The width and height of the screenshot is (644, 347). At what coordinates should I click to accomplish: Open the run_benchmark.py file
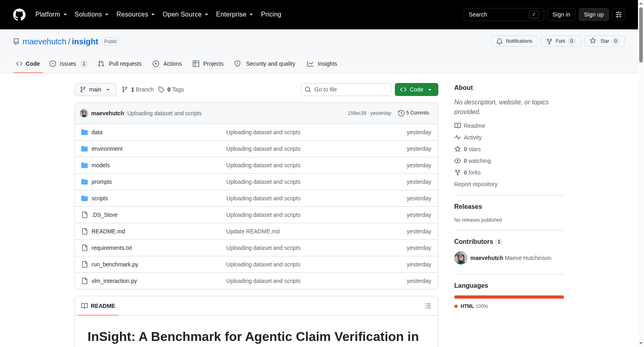tap(115, 264)
